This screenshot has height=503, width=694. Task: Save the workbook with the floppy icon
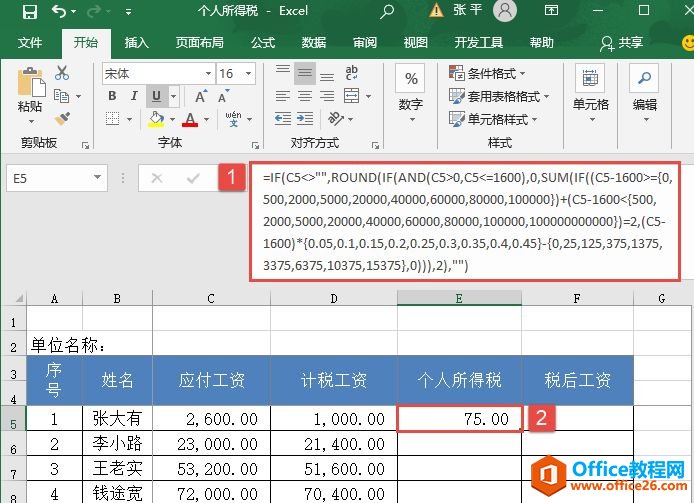[30, 12]
